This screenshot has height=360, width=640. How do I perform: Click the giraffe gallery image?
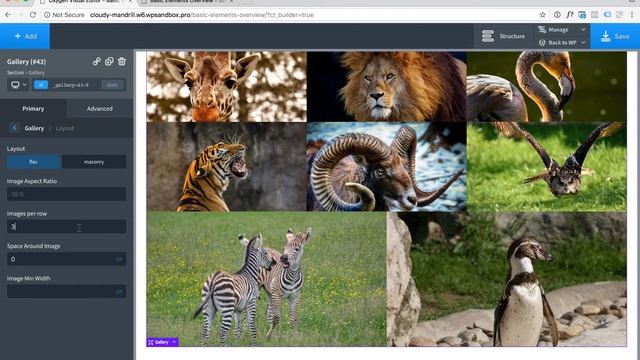pos(227,87)
